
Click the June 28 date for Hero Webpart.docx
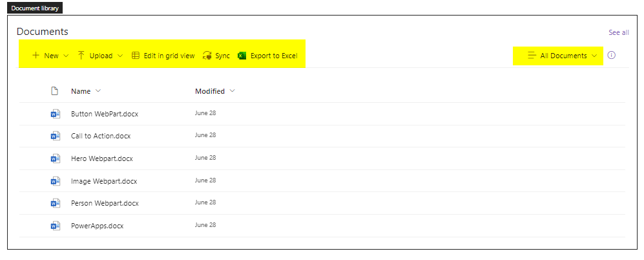coord(205,158)
